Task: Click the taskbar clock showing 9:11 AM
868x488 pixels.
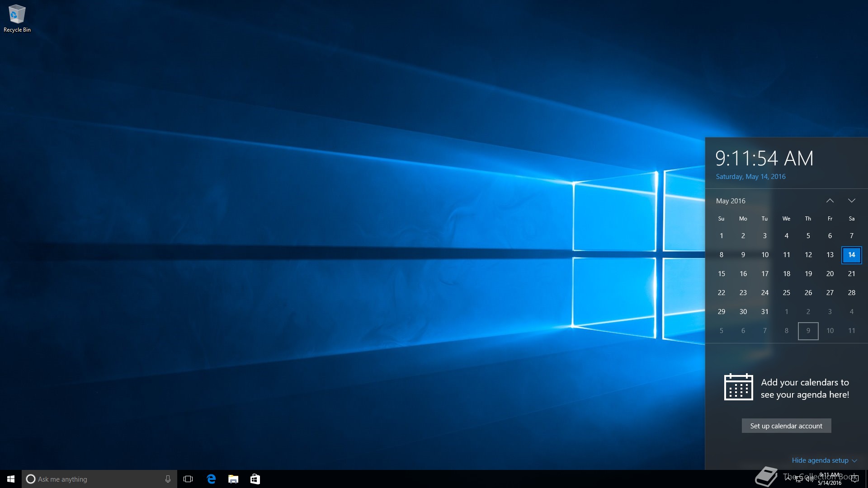Action: click(830, 479)
